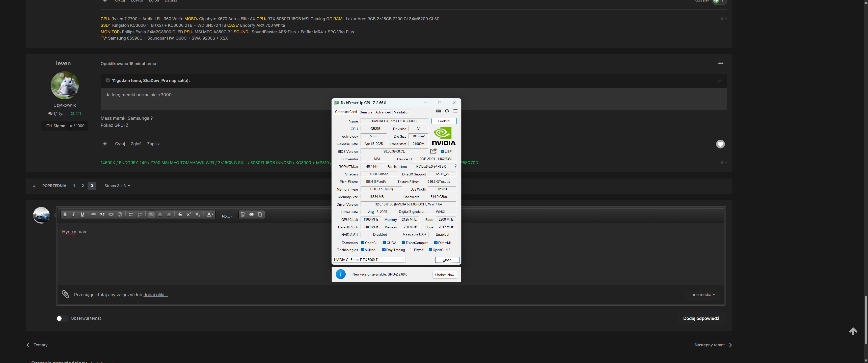Click the GPU-Z screenshot camera icon

[x=438, y=111]
